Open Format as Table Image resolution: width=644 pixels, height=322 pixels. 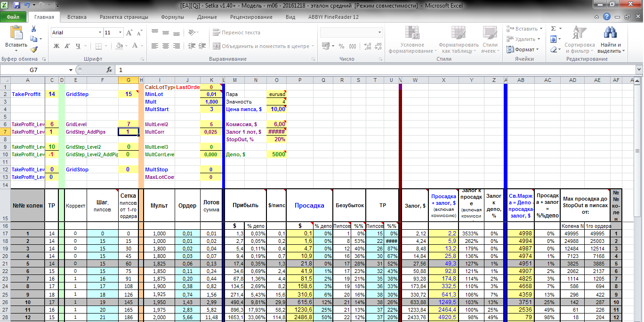[x=459, y=40]
